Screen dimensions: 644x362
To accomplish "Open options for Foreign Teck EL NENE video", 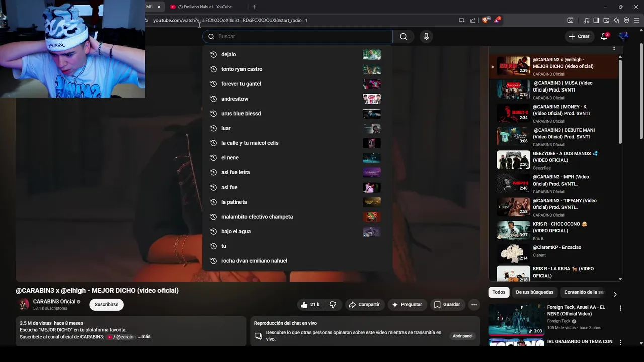I will coord(620,308).
